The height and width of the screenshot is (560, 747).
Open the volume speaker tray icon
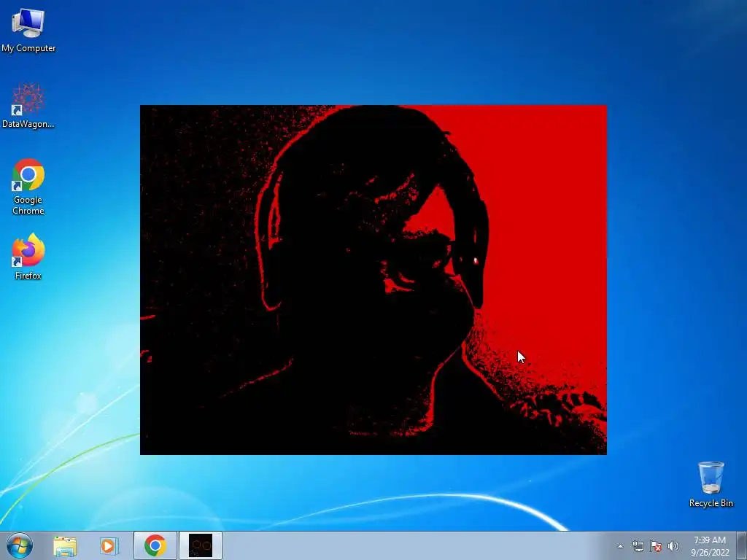click(x=673, y=546)
